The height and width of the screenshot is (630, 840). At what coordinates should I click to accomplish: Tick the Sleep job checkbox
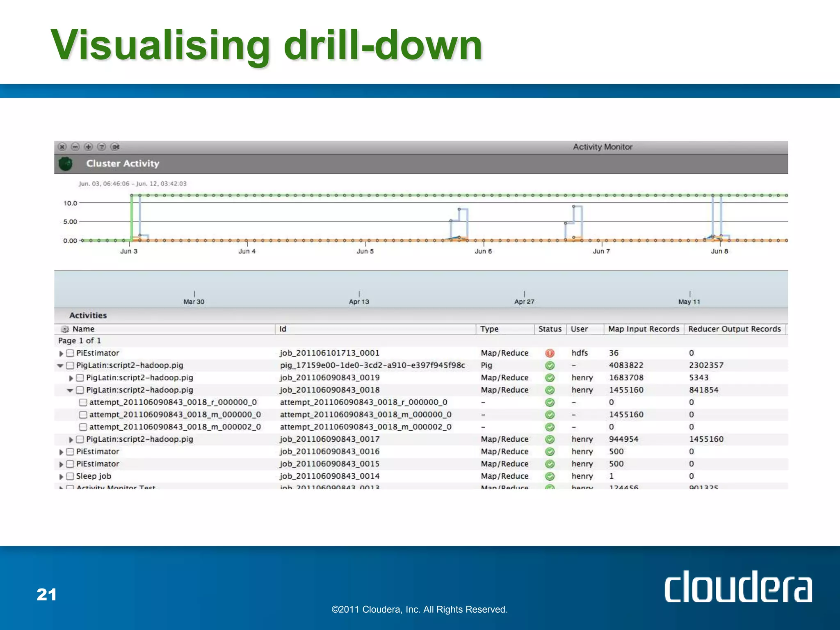click(x=70, y=476)
